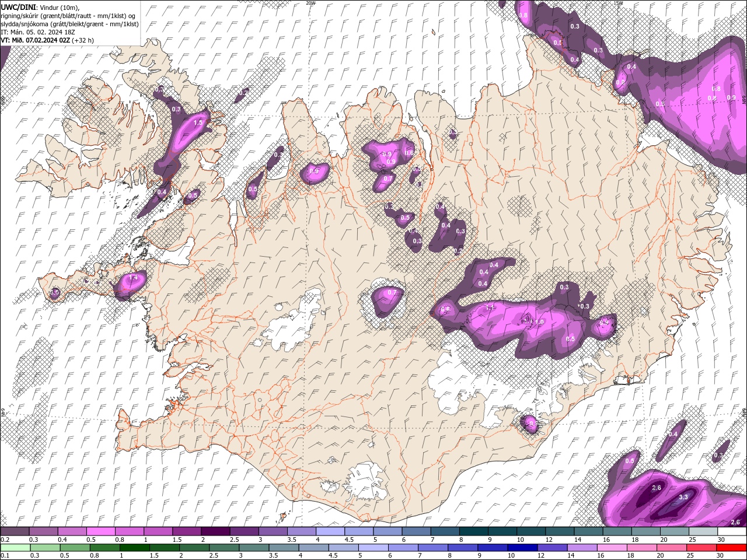Pick the light lavender 4 swatch in top scale
The width and height of the screenshot is (747, 560).
click(x=330, y=531)
